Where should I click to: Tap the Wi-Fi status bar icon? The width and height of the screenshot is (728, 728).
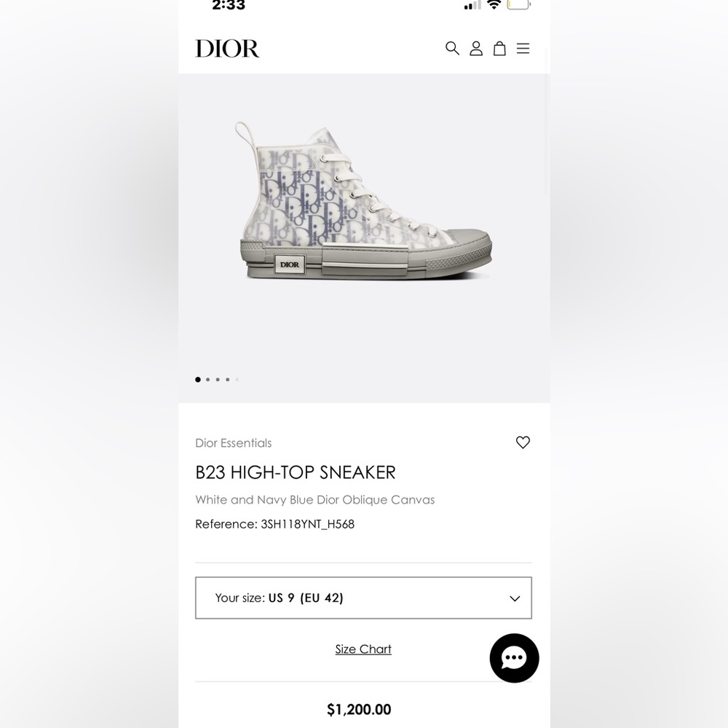(494, 5)
